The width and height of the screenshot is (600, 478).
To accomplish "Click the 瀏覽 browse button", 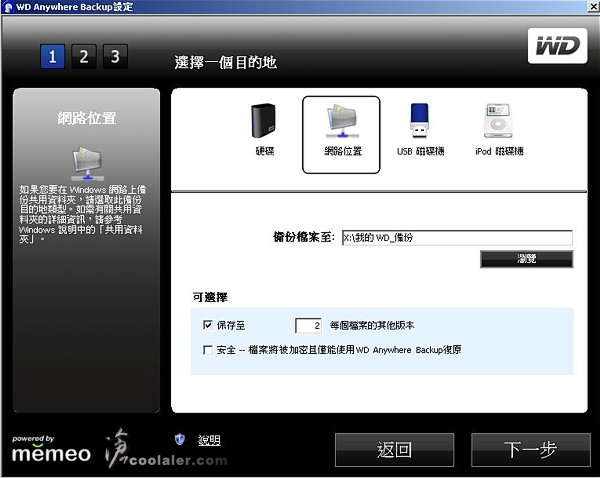I will [x=527, y=259].
